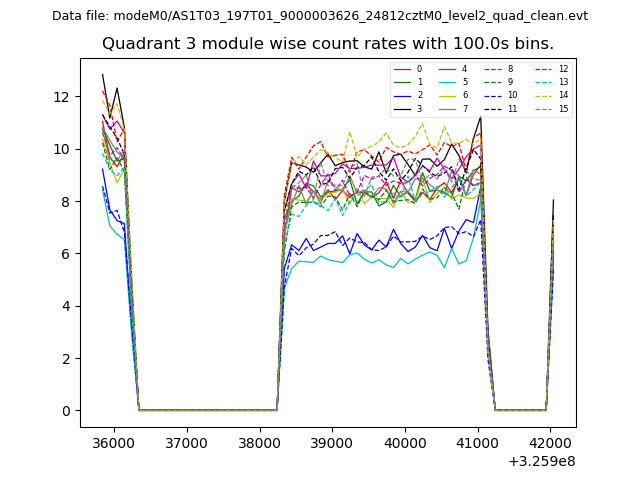Click the yellow dashed legend line for module 14

click(x=543, y=95)
